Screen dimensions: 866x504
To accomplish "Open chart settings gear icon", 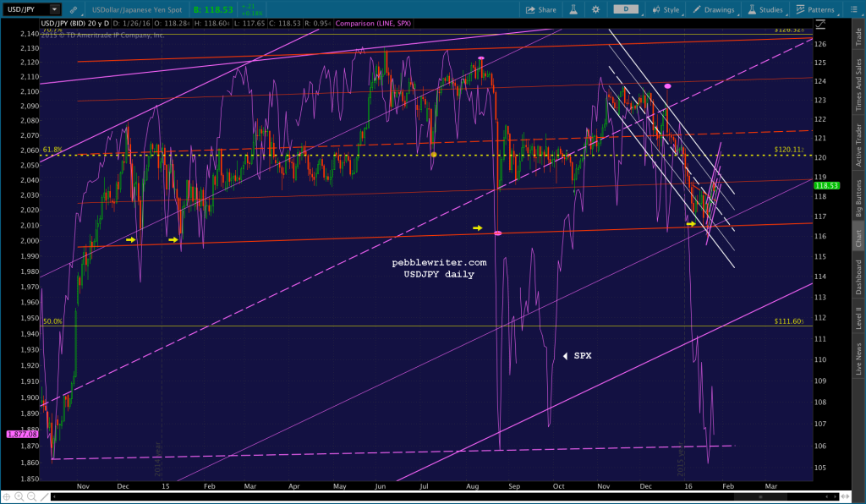I will coord(595,9).
